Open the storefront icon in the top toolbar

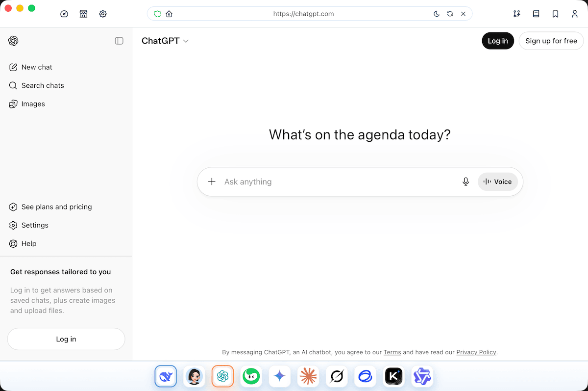(x=83, y=14)
